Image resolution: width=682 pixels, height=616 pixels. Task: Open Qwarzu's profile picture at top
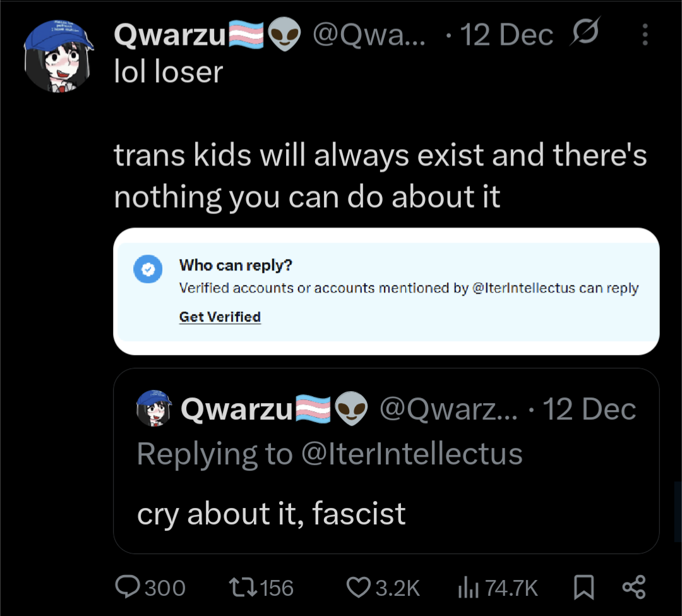pyautogui.click(x=59, y=55)
